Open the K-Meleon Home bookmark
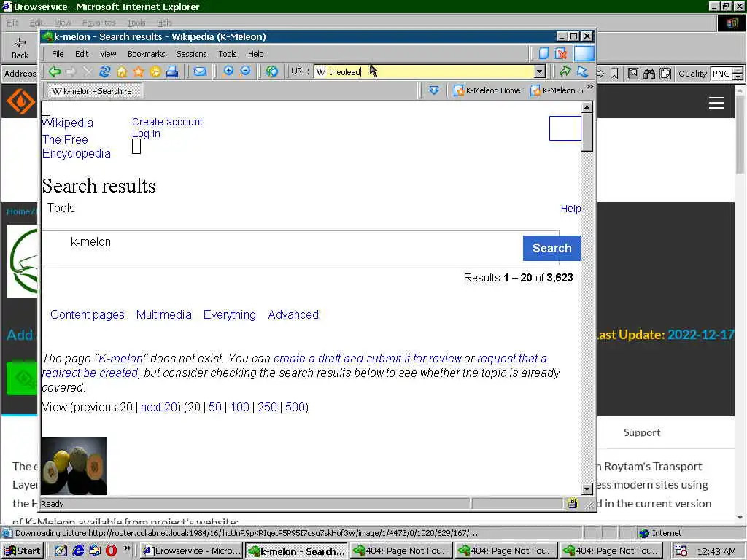 coord(487,90)
